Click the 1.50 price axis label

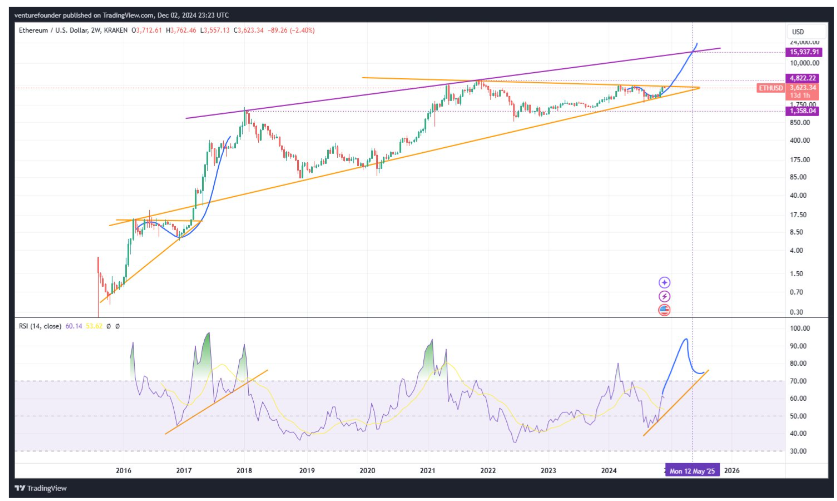pos(797,274)
